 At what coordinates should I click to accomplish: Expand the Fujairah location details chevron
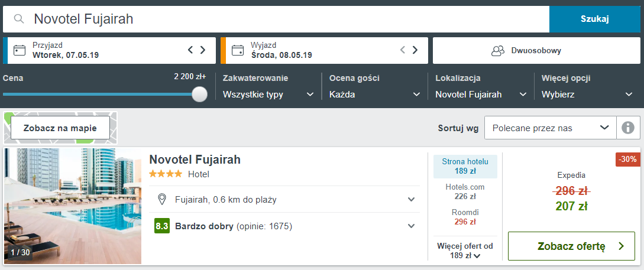411,200
